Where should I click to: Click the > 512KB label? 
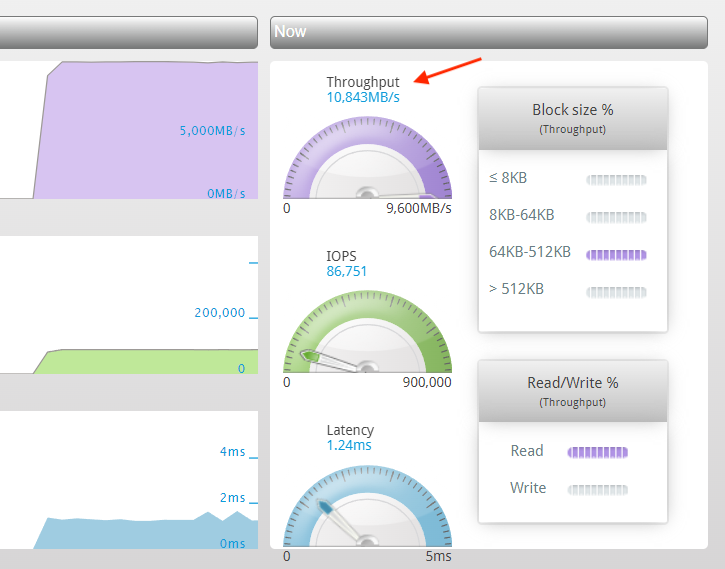pyautogui.click(x=516, y=289)
